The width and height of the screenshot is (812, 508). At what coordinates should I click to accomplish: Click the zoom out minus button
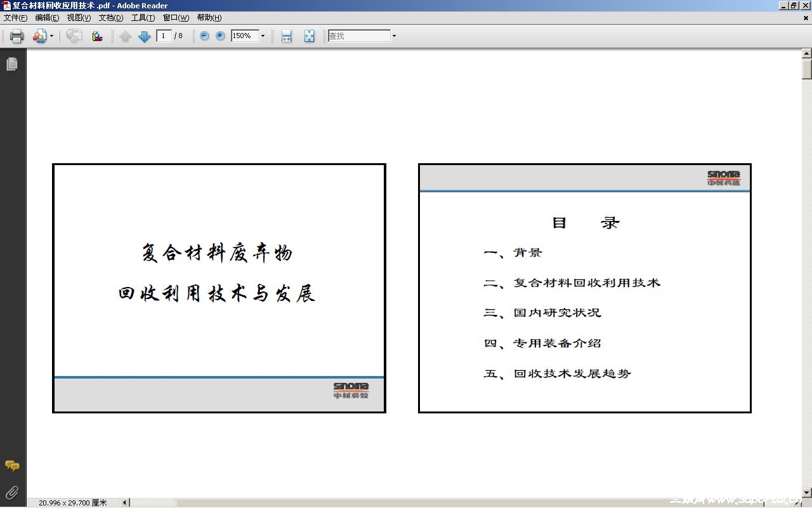coord(204,36)
